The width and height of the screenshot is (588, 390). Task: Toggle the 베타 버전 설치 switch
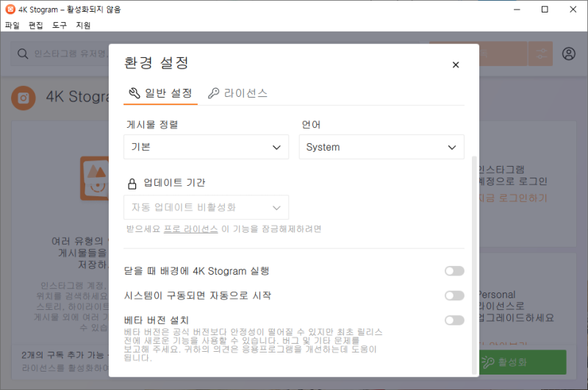454,320
